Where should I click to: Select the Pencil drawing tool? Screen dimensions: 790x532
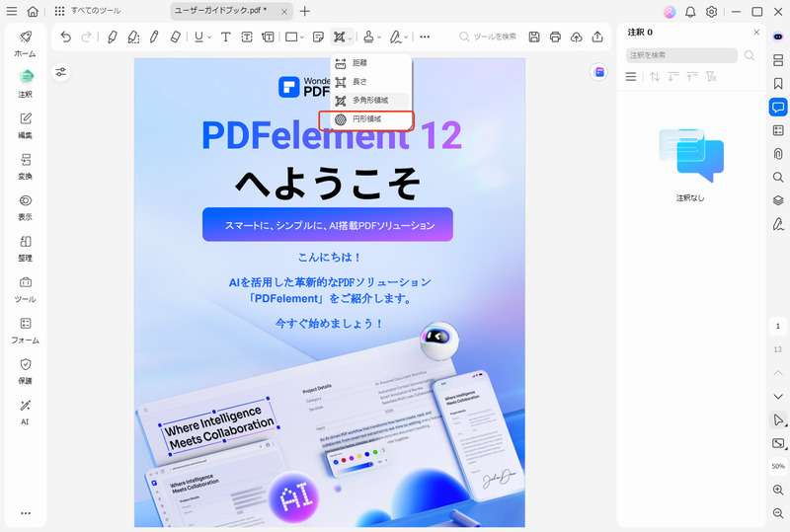click(154, 37)
